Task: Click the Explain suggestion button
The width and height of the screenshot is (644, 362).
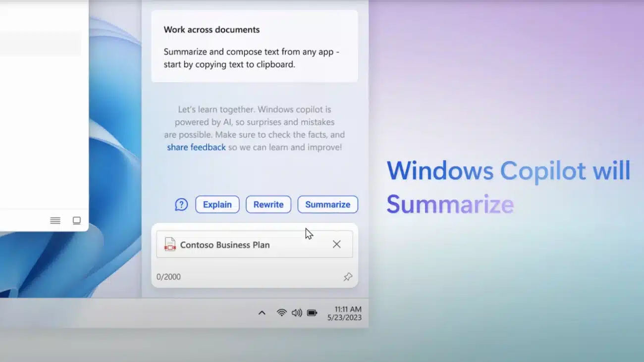Action: [217, 205]
